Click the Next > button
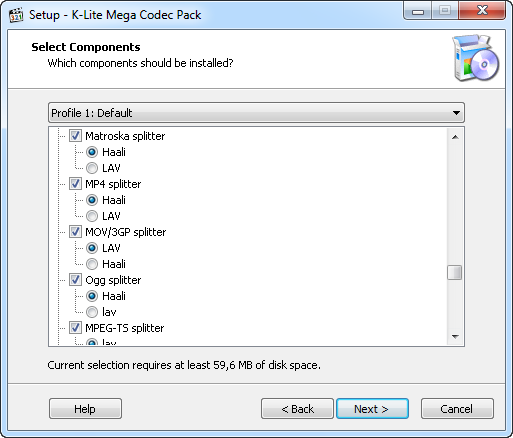Image resolution: width=513 pixels, height=438 pixels. pyautogui.click(x=372, y=409)
